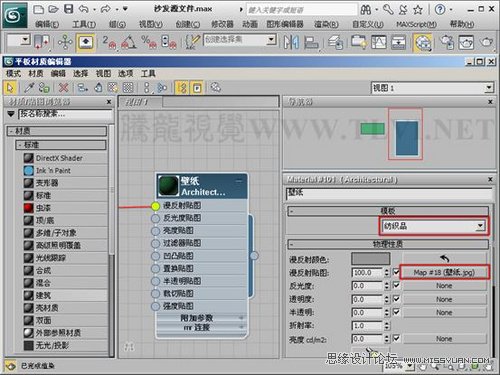Screen dimensions: 500x375
Task: Click the curved arrow button beside diffuse color
Action: point(444,258)
